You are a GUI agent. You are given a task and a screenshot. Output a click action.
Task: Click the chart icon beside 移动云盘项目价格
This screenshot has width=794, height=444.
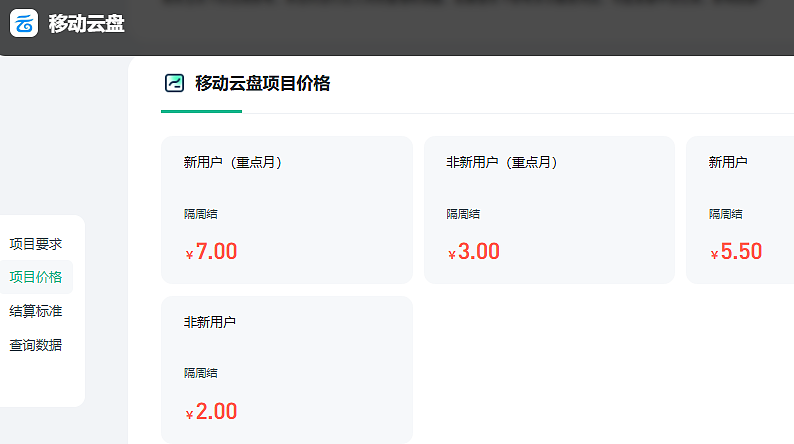(174, 83)
